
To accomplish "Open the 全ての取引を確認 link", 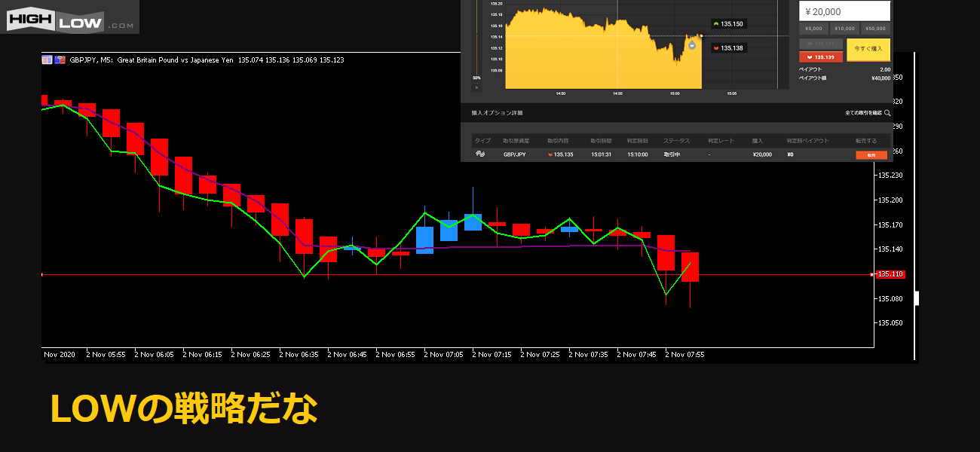I will pyautogui.click(x=863, y=113).
